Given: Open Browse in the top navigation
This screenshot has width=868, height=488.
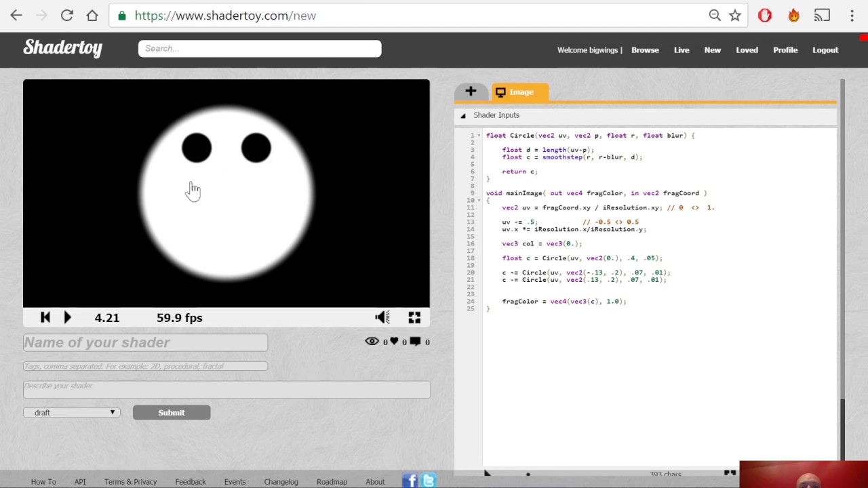Looking at the screenshot, I should tap(645, 50).
